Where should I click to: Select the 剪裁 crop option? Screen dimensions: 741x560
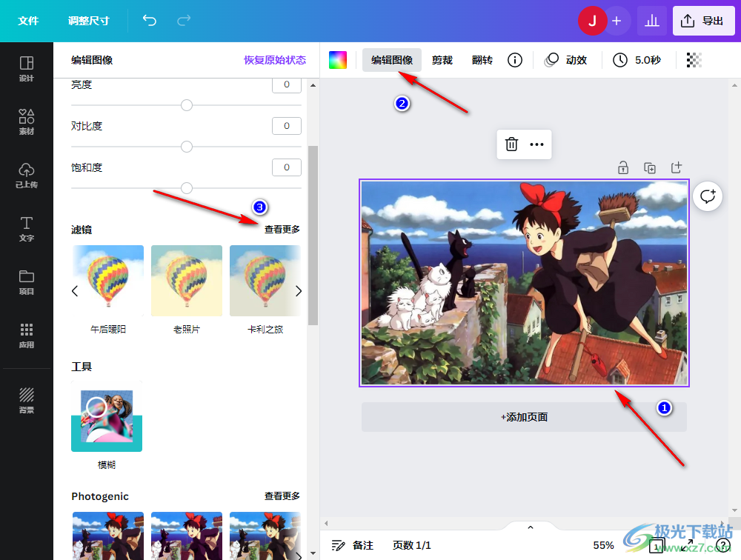442,60
